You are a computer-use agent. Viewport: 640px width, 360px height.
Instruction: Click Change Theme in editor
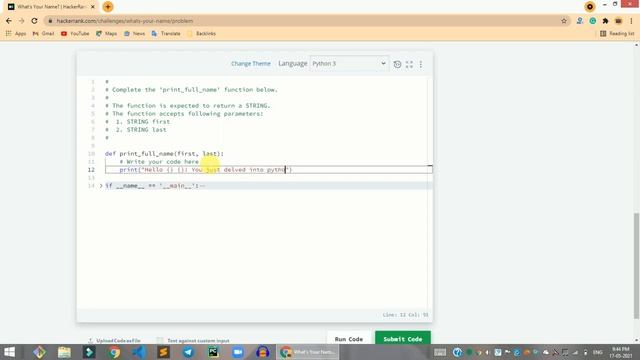pos(251,64)
